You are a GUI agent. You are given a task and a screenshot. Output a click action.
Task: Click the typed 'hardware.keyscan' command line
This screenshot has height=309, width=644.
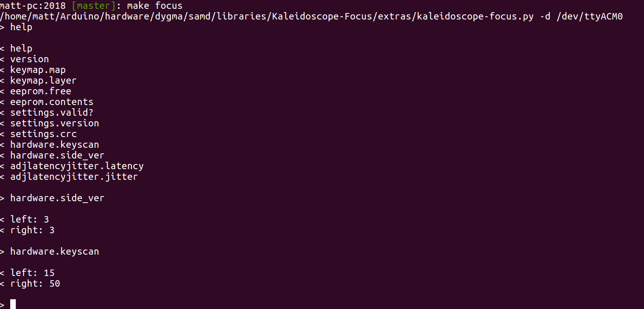click(54, 252)
